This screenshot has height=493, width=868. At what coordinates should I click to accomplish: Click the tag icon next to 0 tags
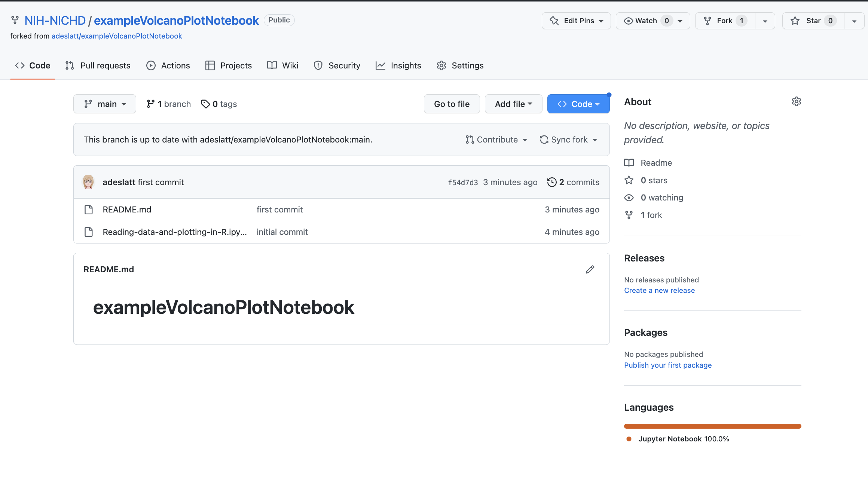(205, 104)
